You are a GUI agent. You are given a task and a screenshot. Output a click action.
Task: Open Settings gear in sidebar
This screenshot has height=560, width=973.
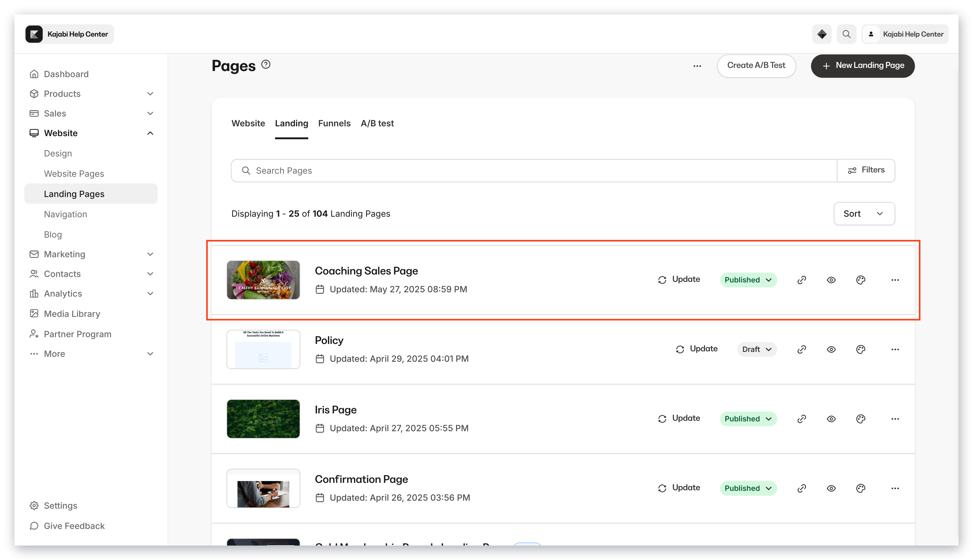point(53,505)
